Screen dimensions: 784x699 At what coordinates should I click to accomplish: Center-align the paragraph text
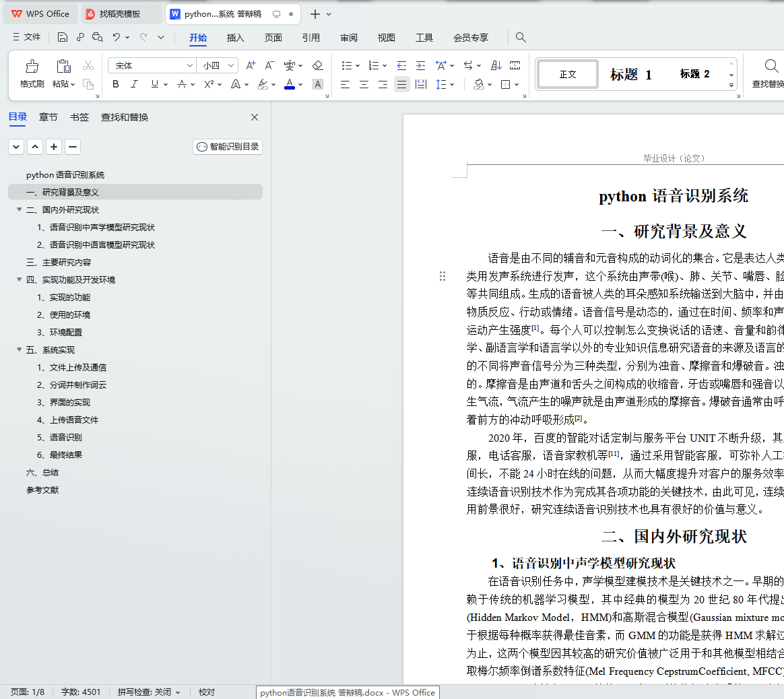(x=364, y=84)
